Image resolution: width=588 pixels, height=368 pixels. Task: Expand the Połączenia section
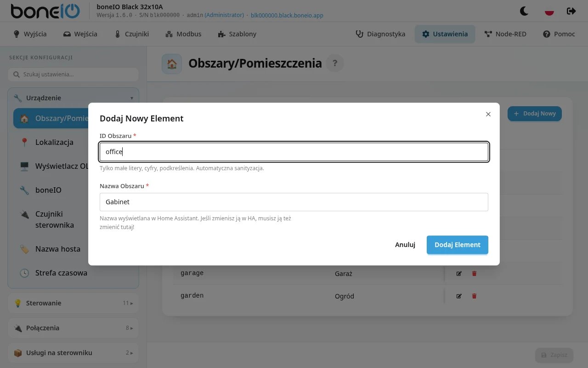pos(73,328)
